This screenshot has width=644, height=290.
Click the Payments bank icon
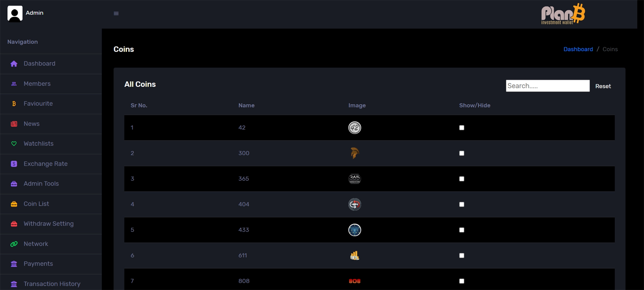[x=14, y=264]
